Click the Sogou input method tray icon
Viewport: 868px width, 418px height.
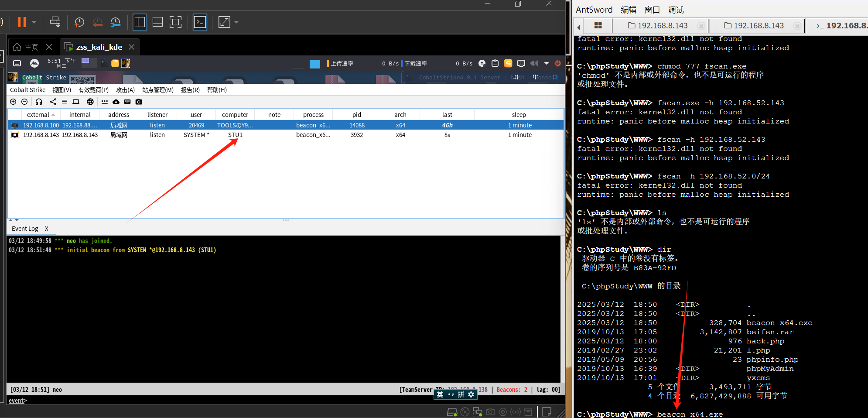point(508,63)
